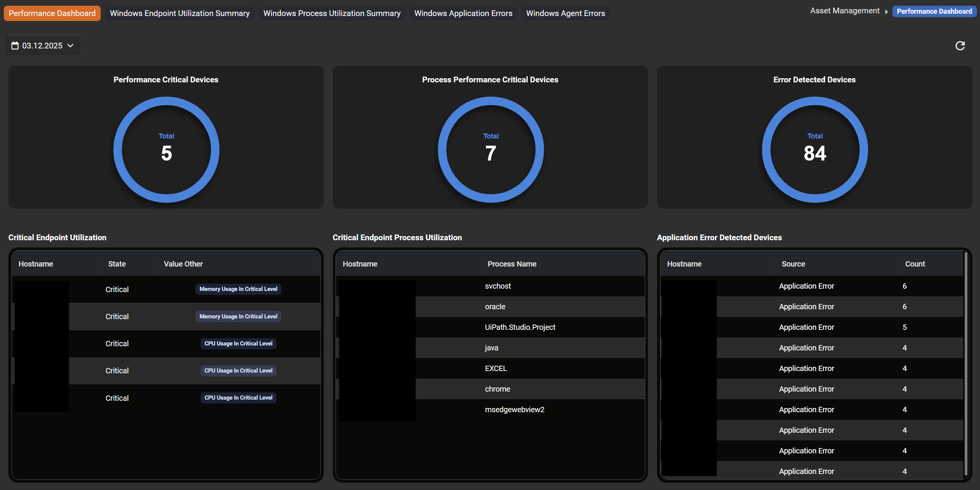Click the Performance Critical Devices donut chart

[166, 149]
